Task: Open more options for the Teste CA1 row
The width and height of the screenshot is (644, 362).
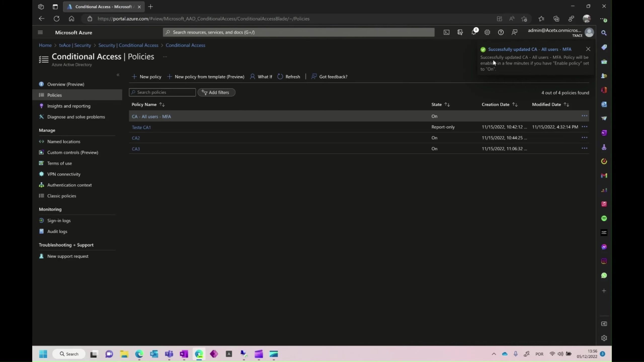Action: coord(584,127)
